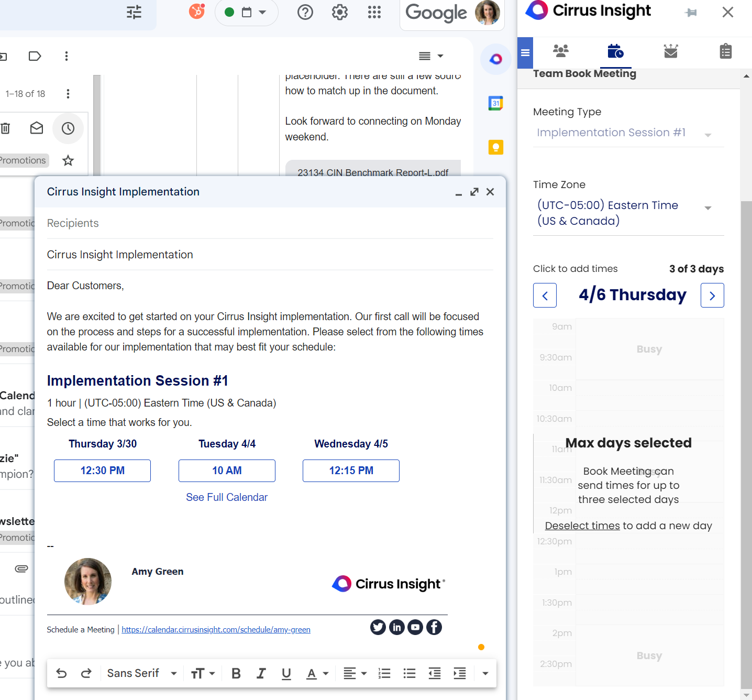Click the subject line field

click(x=270, y=255)
